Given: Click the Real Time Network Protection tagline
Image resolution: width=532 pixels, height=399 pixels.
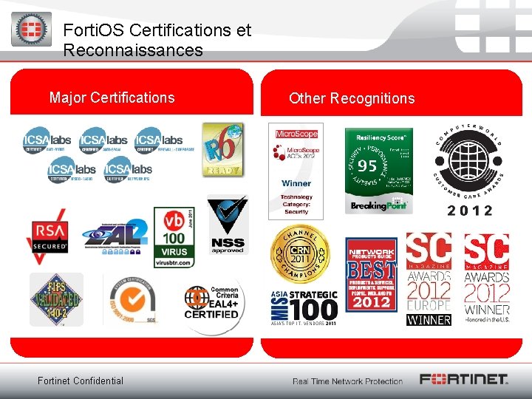Looking at the screenshot, I should (x=347, y=381).
